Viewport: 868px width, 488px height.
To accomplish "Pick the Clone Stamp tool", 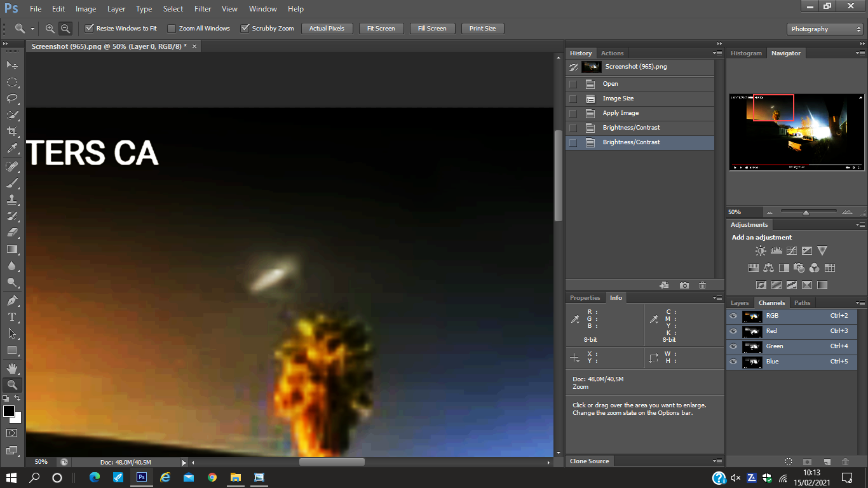I will tap(11, 200).
